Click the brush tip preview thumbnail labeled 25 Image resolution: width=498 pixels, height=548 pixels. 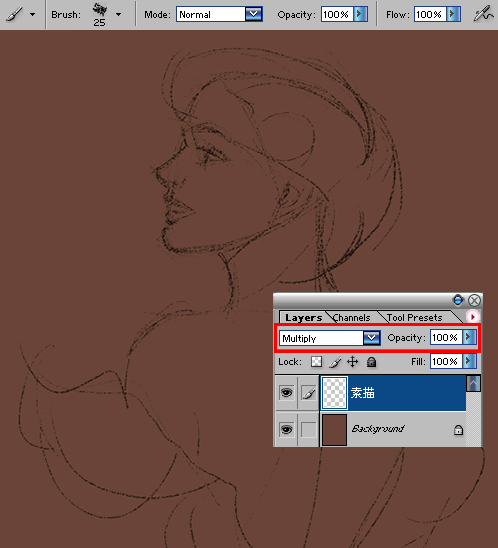100,15
